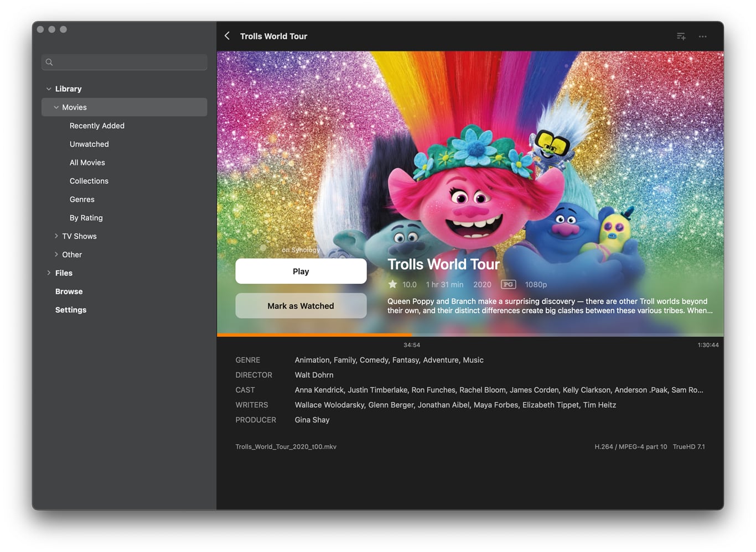This screenshot has width=756, height=552.
Task: Click the Trolls World Tour header title
Action: (x=273, y=37)
